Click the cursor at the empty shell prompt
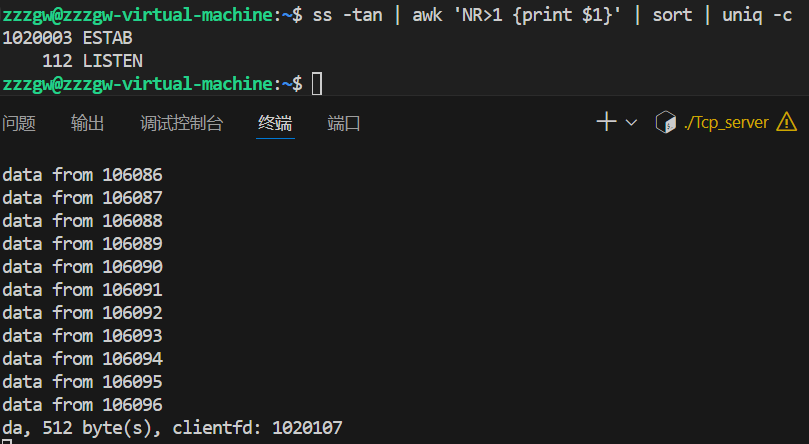 tap(317, 83)
